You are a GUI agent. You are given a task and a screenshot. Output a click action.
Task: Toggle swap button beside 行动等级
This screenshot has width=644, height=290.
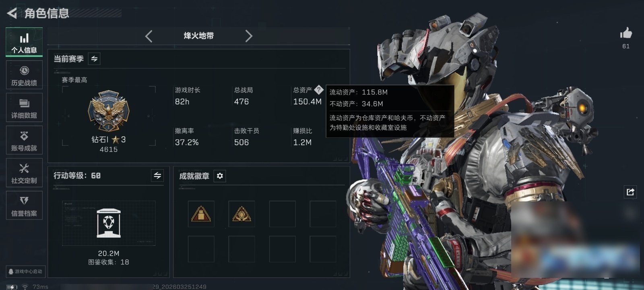coord(157,176)
